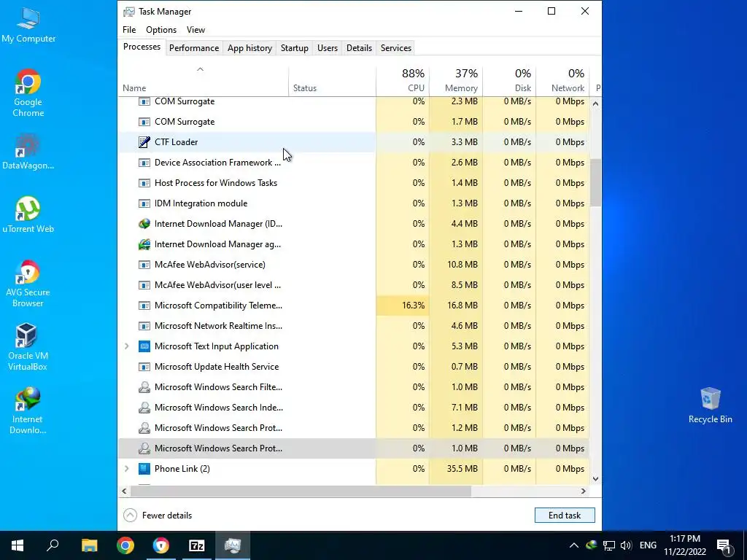Open Oracle VM VirtualBox desktop shortcut
The image size is (747, 560).
(x=28, y=346)
